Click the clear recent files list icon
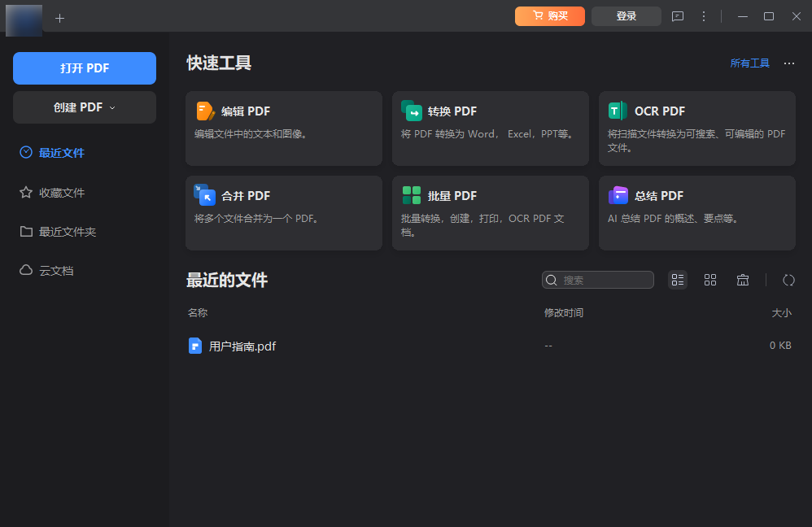This screenshot has width=812, height=527. click(x=743, y=280)
